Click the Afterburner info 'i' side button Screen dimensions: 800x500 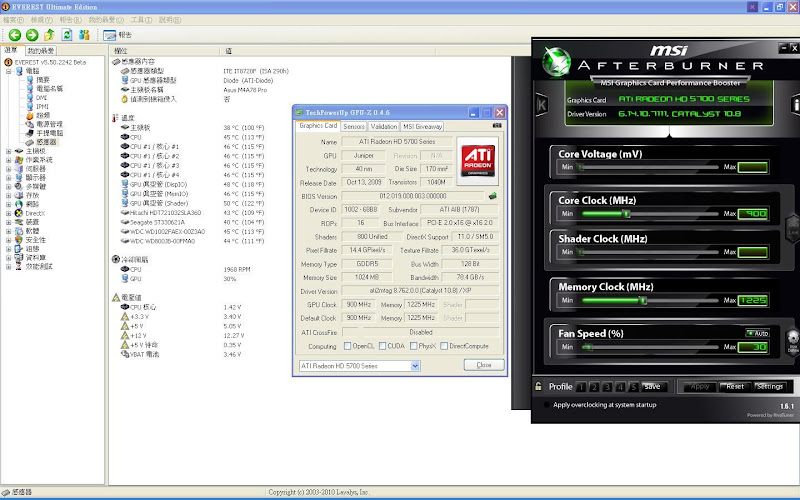(x=795, y=104)
